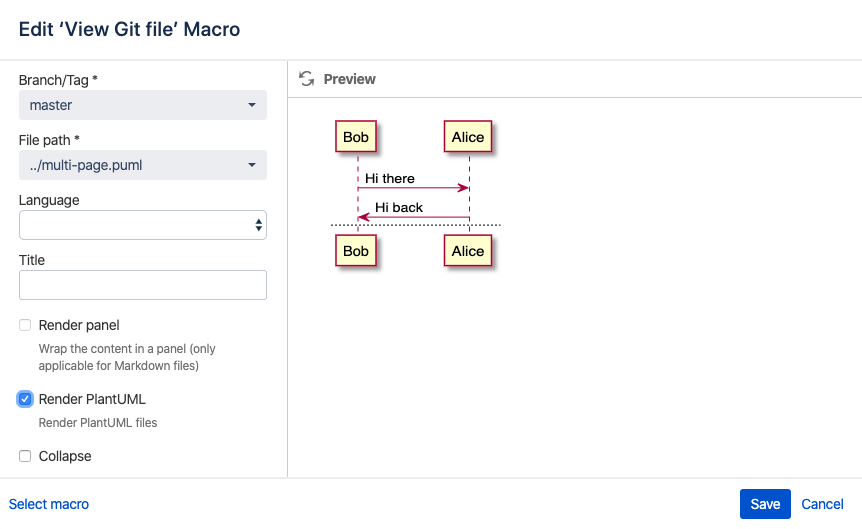Click the top Alice participant box
The image size is (862, 529).
tap(468, 137)
